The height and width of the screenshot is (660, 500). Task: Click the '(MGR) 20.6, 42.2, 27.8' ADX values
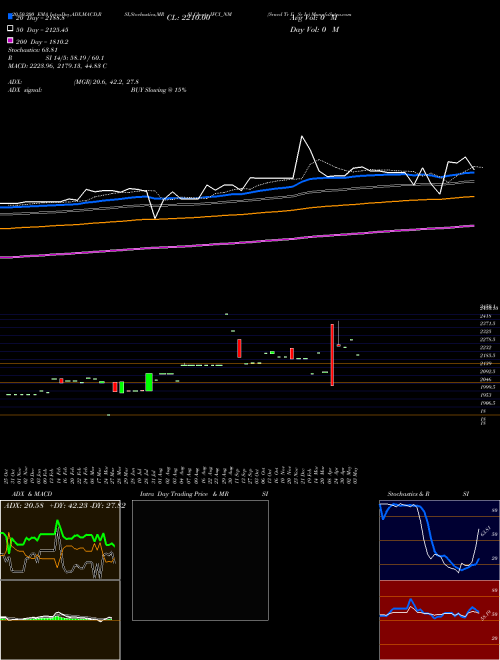point(106,82)
